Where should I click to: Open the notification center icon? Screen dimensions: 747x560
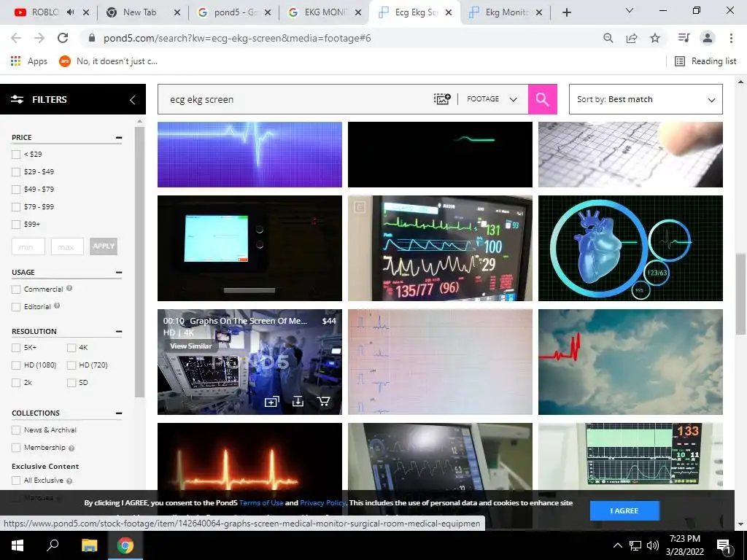724,545
